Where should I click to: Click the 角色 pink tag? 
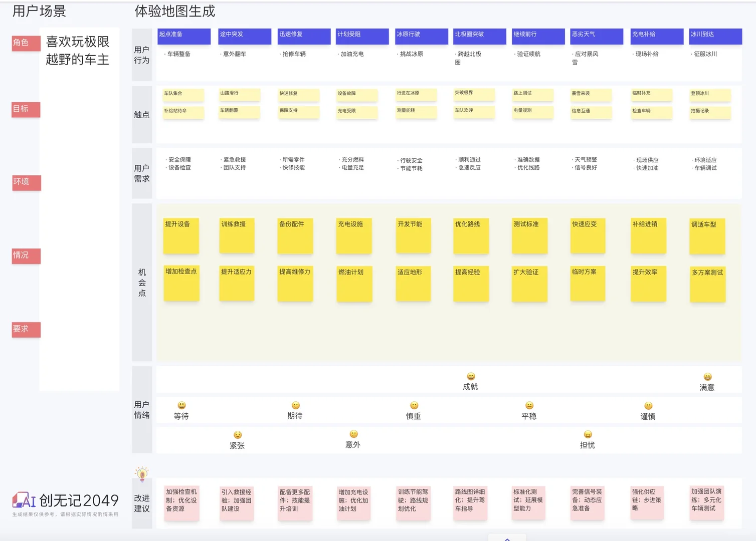point(26,43)
